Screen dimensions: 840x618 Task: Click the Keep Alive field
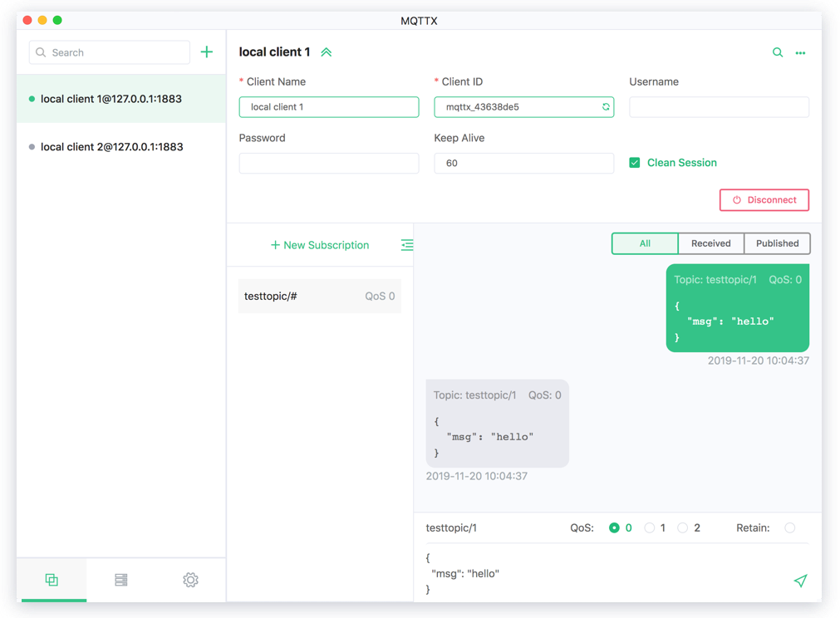pyautogui.click(x=524, y=163)
